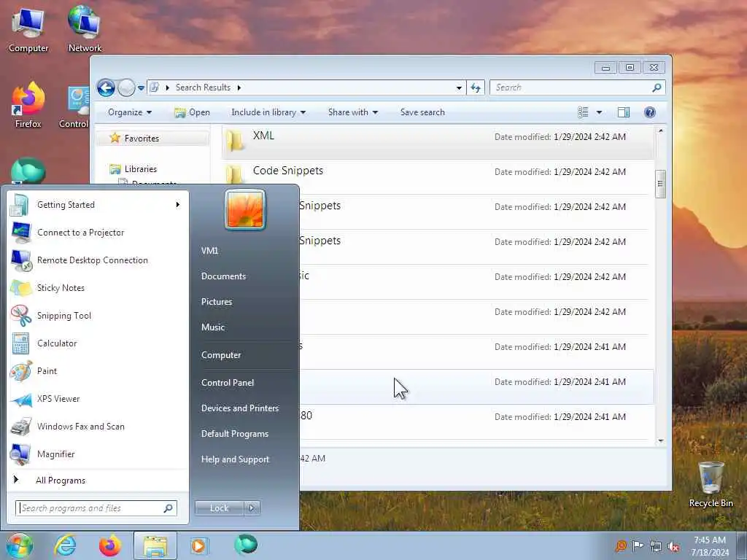Screen dimensions: 747x560
Task: Launch Connect to a Projector
Action: (98, 233)
